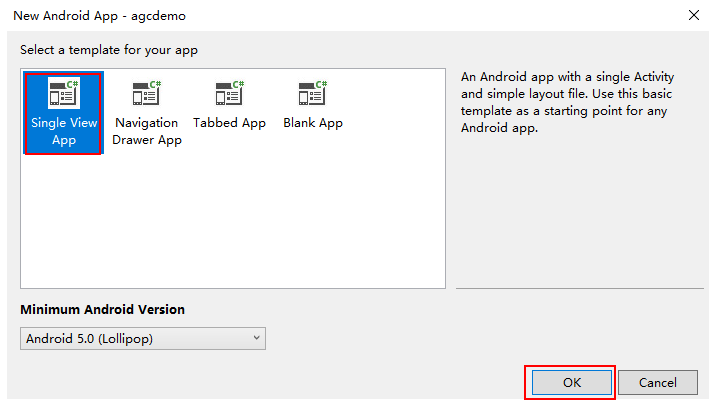Click the "Navigation Drawer App" label text
The width and height of the screenshot is (716, 402).
click(x=147, y=132)
